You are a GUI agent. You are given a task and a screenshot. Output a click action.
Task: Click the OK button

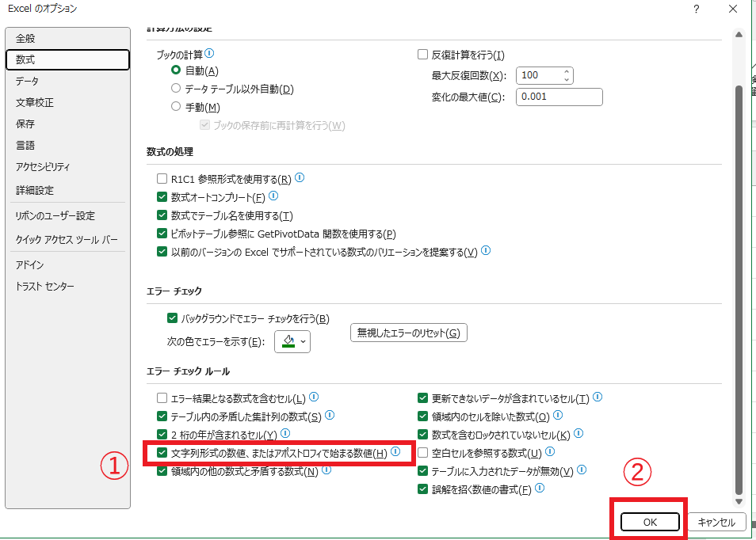coord(650,522)
